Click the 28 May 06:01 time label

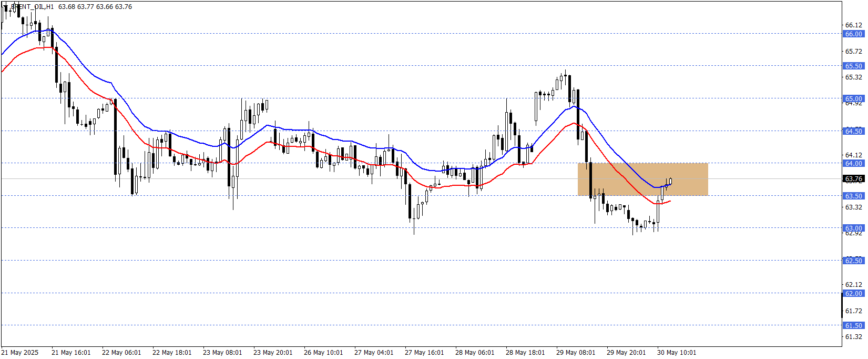(x=475, y=353)
